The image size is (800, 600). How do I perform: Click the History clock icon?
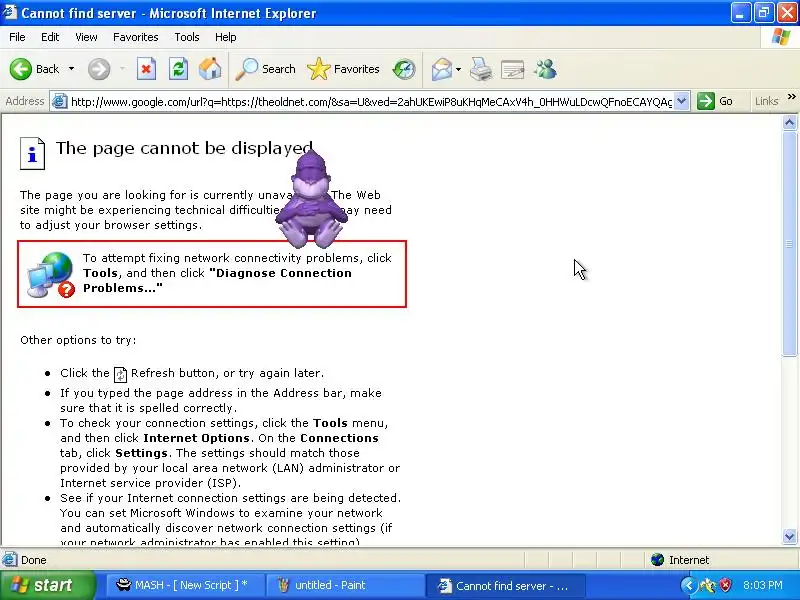coord(404,69)
